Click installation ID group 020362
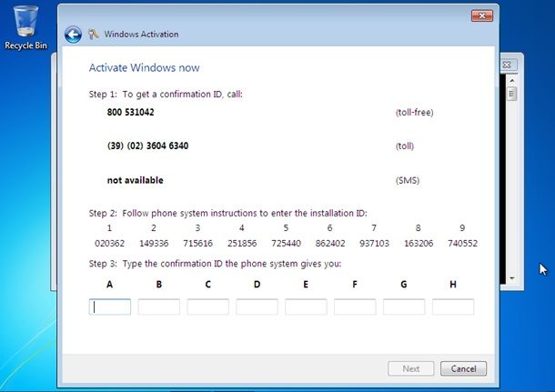Image resolution: width=555 pixels, height=392 pixels. (109, 244)
